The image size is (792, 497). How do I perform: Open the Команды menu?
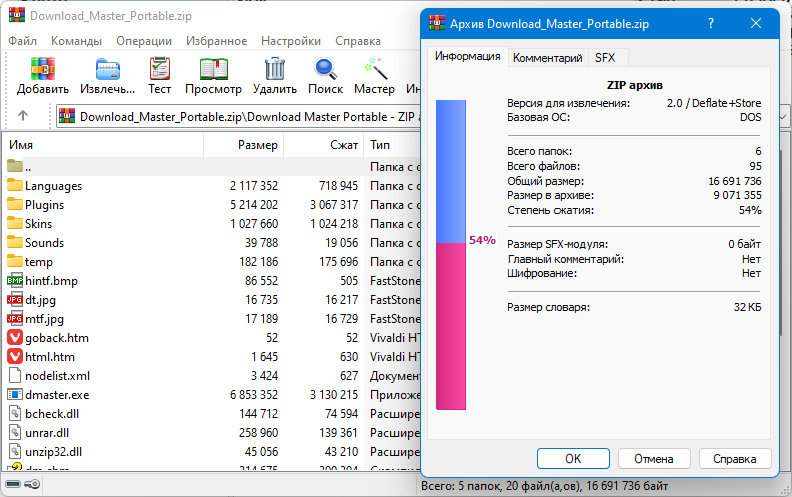[x=76, y=41]
